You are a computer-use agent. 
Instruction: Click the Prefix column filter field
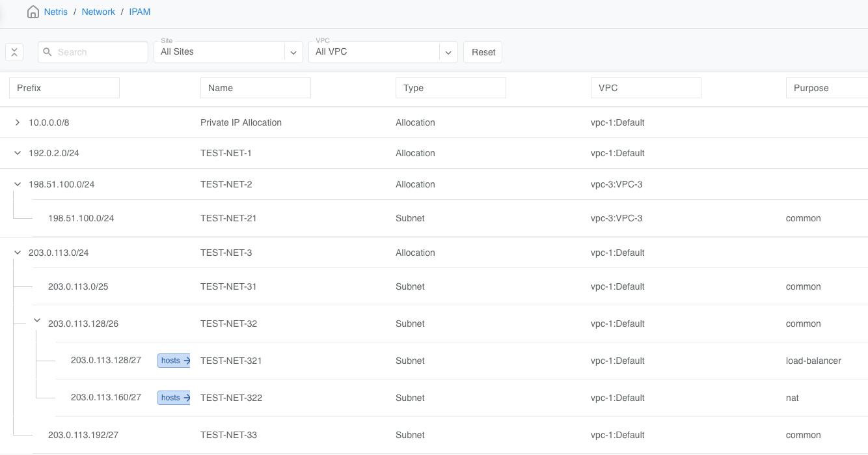pos(64,87)
